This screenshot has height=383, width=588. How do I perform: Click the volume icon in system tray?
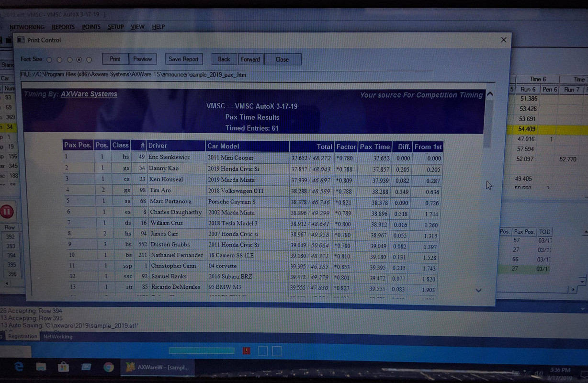(x=540, y=373)
